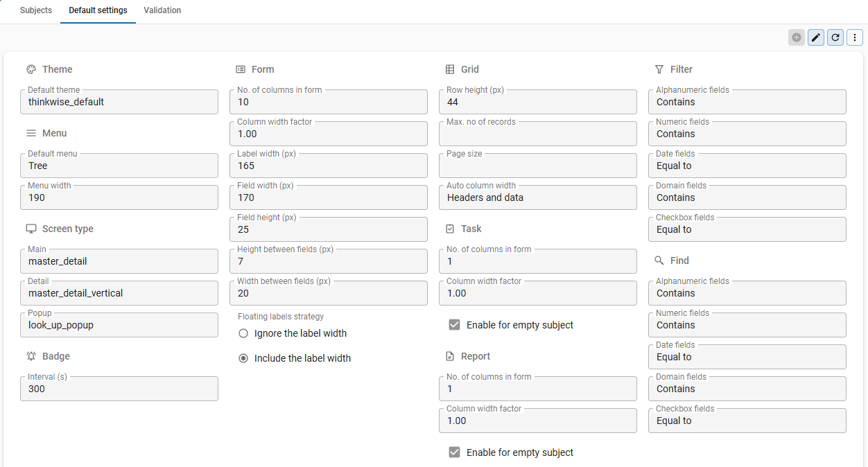Click the Theme palette icon
This screenshot has width=868, height=467.
tap(31, 69)
